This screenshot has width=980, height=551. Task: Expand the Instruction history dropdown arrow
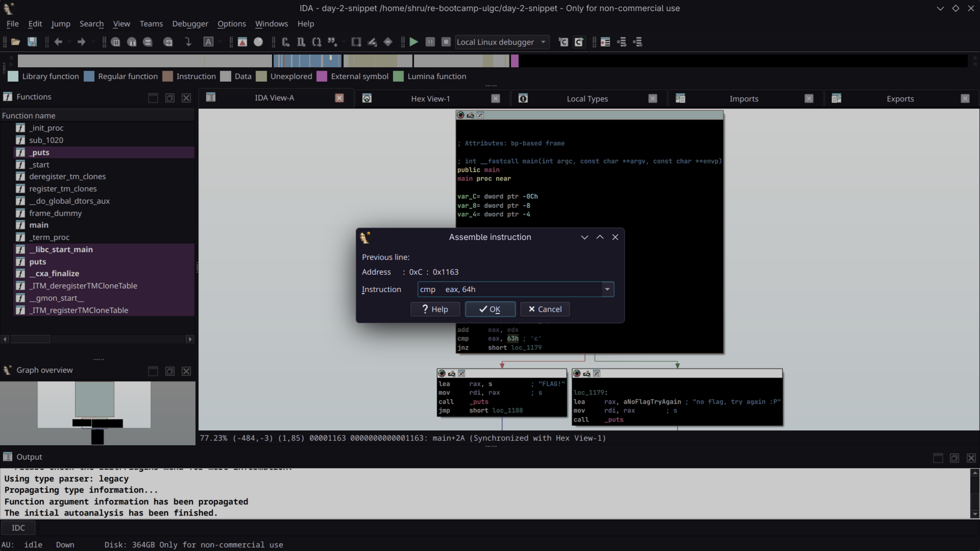point(607,289)
